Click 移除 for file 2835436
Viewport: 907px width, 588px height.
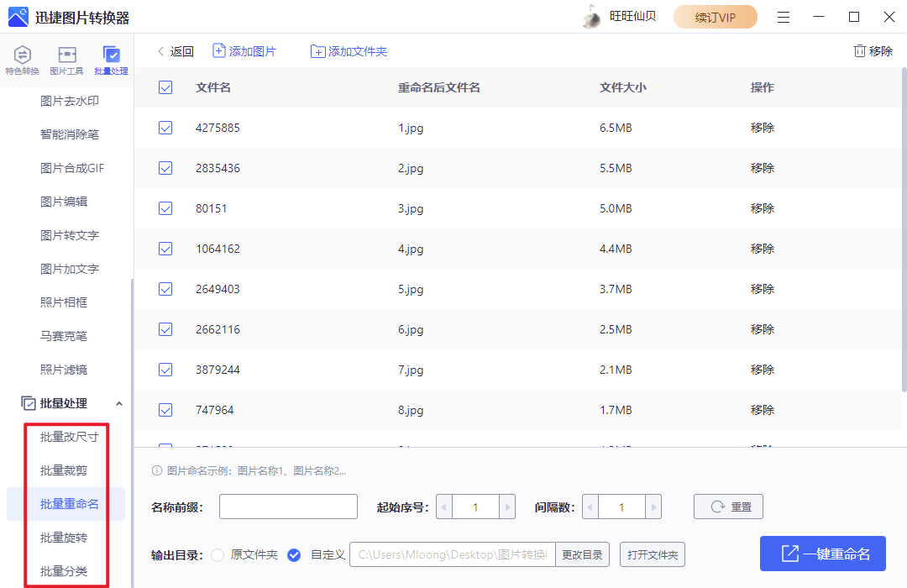[x=762, y=168]
